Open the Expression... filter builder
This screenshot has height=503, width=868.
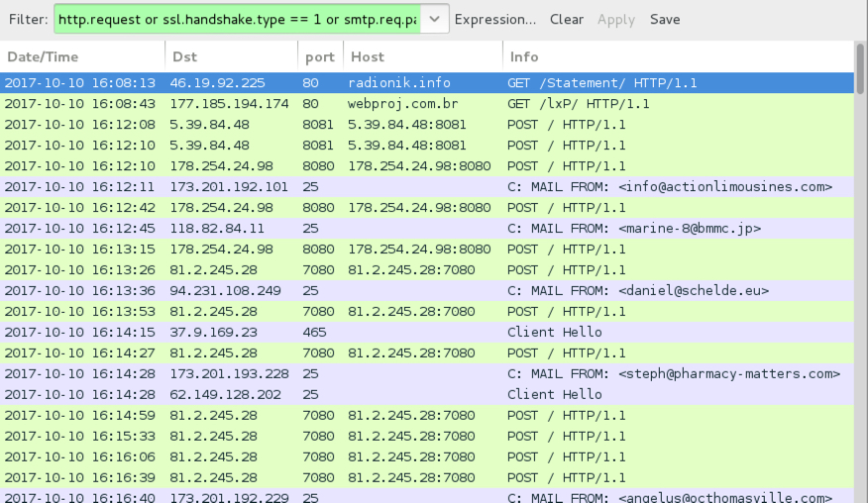(x=494, y=20)
